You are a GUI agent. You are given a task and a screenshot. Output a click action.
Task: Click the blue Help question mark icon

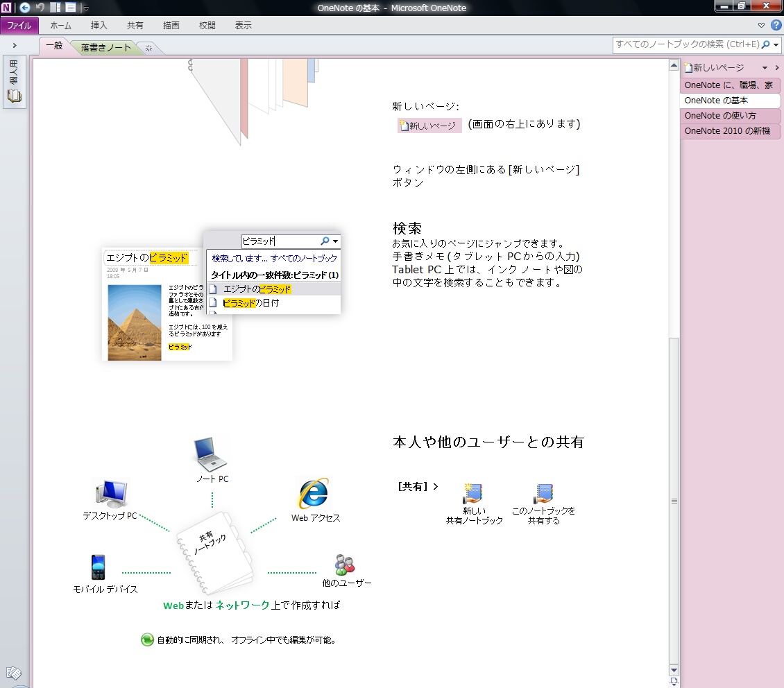(x=776, y=25)
